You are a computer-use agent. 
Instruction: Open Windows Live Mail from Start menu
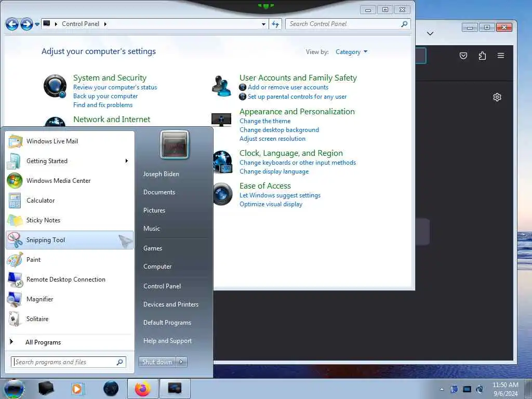coord(70,141)
